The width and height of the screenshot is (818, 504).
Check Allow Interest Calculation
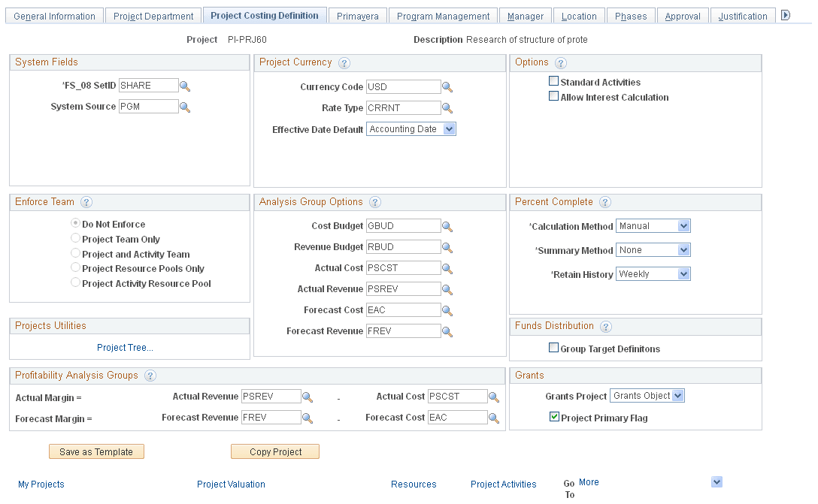tap(553, 96)
